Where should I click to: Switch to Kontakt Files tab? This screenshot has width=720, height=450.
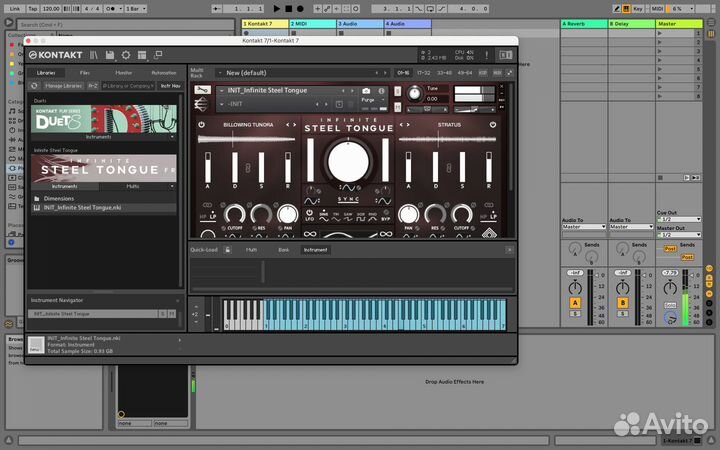pos(84,73)
